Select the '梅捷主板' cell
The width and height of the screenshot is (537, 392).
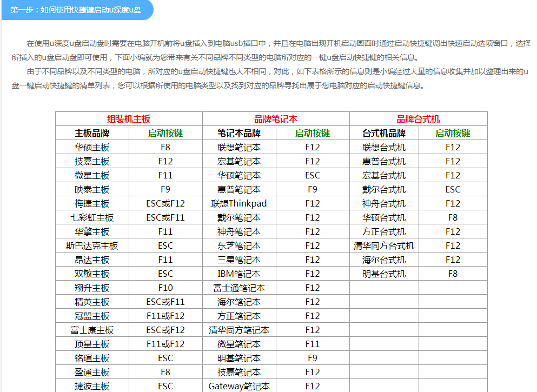(x=92, y=203)
